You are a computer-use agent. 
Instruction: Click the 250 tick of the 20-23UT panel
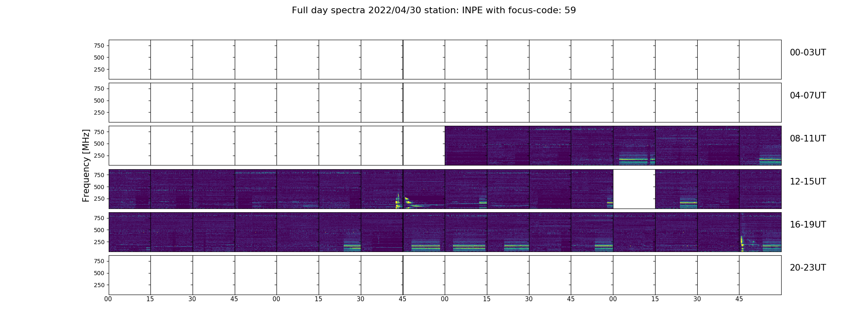99,285
